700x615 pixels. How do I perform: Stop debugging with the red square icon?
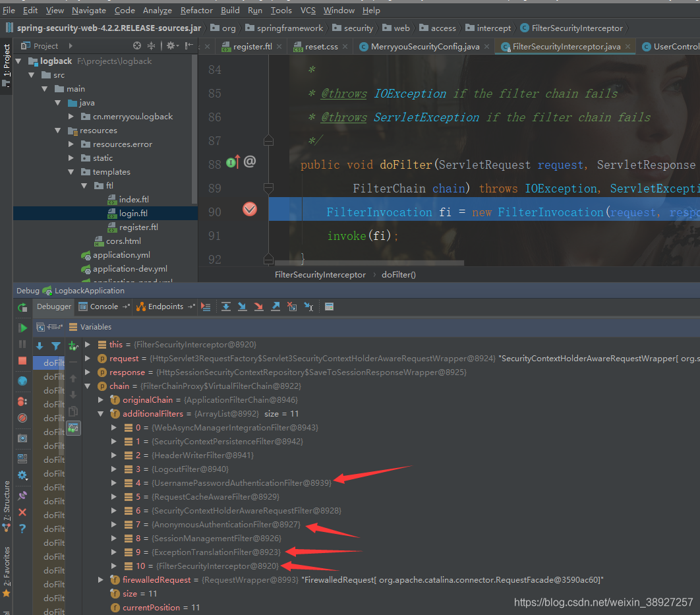pos(22,361)
